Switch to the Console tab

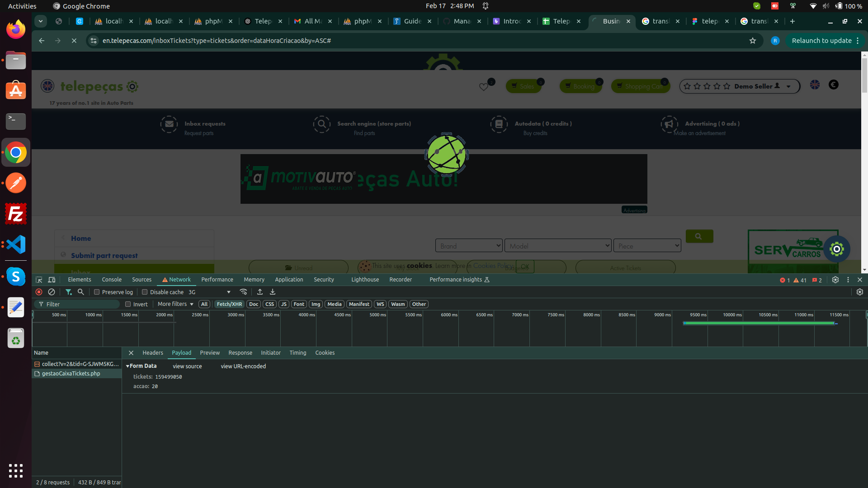coord(112,280)
